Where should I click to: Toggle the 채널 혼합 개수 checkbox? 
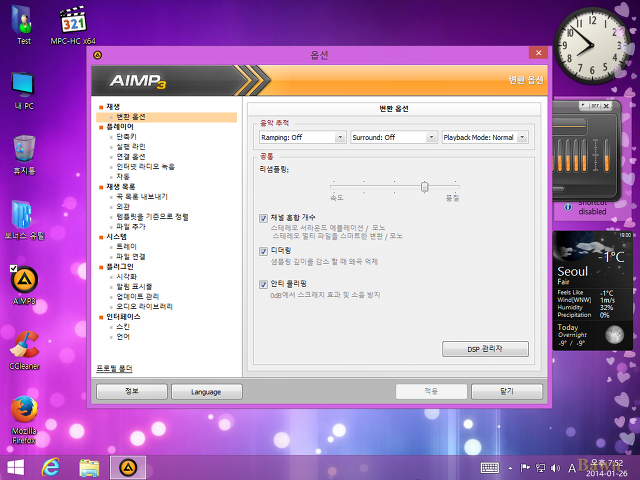pos(263,218)
